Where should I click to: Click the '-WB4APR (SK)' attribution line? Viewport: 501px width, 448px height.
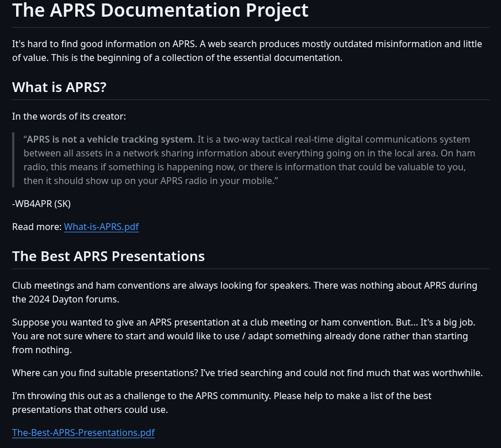click(x=41, y=204)
